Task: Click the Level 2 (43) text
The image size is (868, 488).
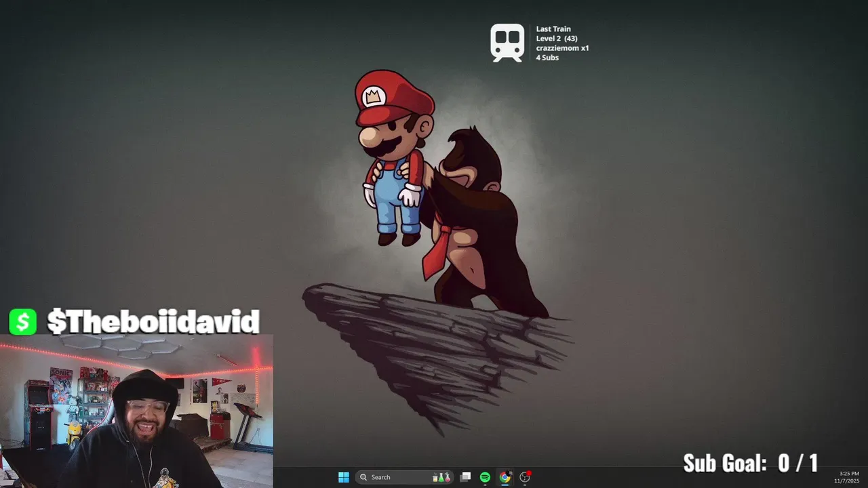Action: [557, 39]
